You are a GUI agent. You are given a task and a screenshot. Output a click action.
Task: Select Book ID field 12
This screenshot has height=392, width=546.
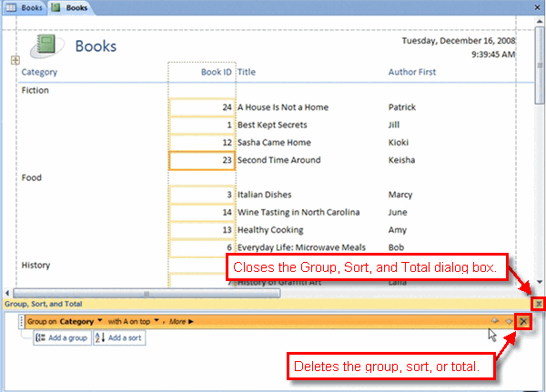[x=202, y=143]
